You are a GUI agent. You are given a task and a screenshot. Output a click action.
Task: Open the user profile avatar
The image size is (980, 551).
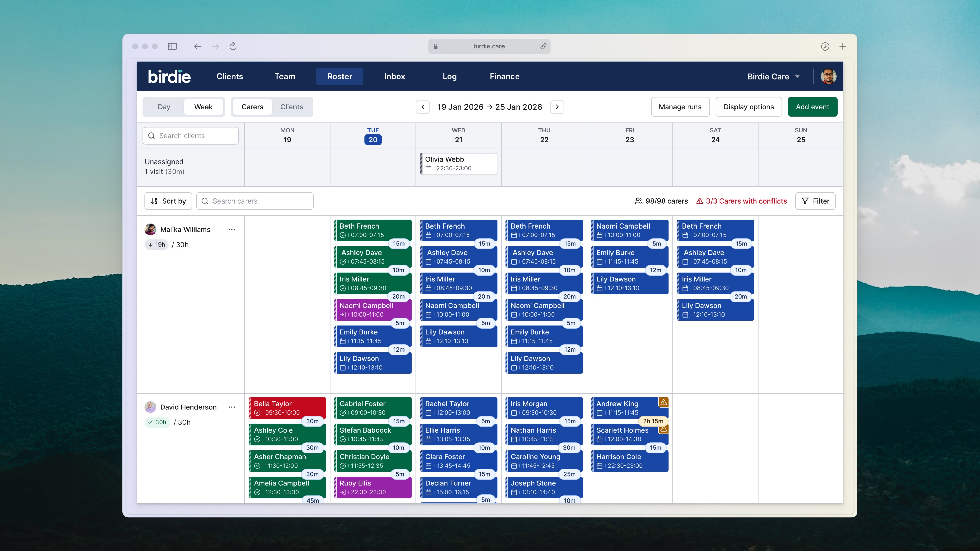pyautogui.click(x=828, y=77)
